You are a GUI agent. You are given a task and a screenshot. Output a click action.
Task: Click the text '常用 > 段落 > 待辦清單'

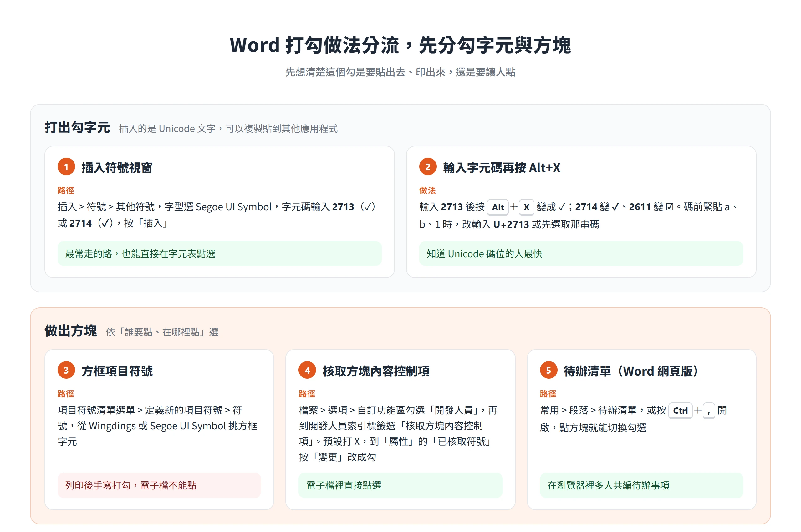(588, 411)
